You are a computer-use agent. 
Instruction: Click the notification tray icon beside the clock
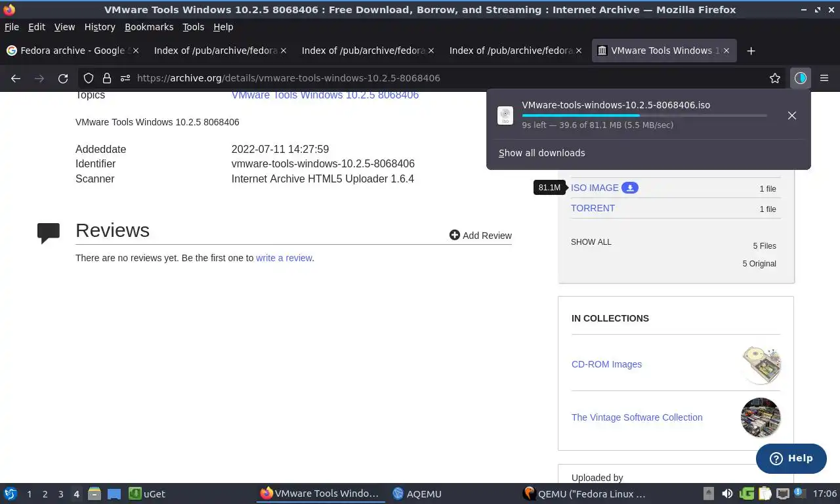(x=800, y=493)
